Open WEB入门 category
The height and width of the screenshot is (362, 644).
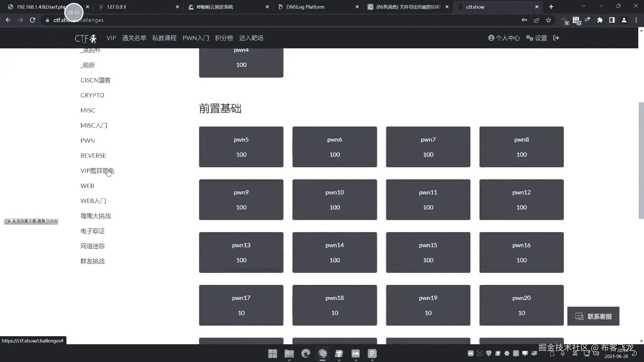pyautogui.click(x=93, y=201)
